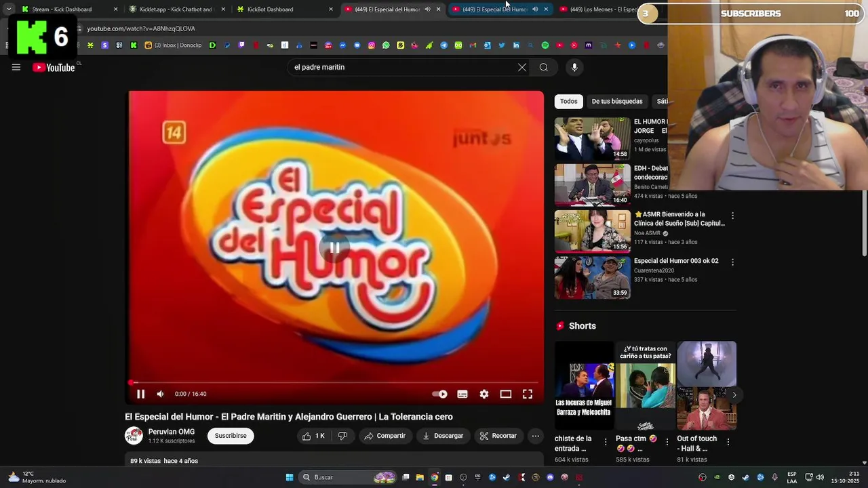Open the Out of touch short thumbnail
The image size is (868, 488).
(x=707, y=386)
